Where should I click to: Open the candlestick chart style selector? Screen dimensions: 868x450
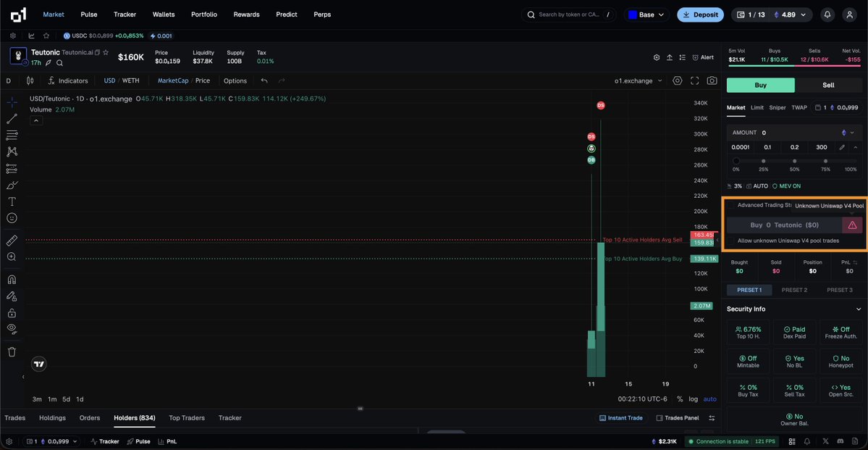click(x=30, y=80)
